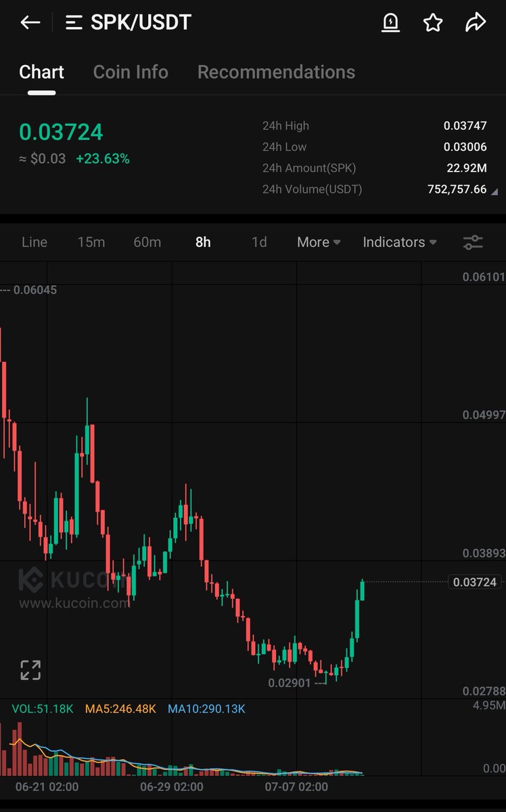Tap the 0.03893 price axis label

coord(484,554)
